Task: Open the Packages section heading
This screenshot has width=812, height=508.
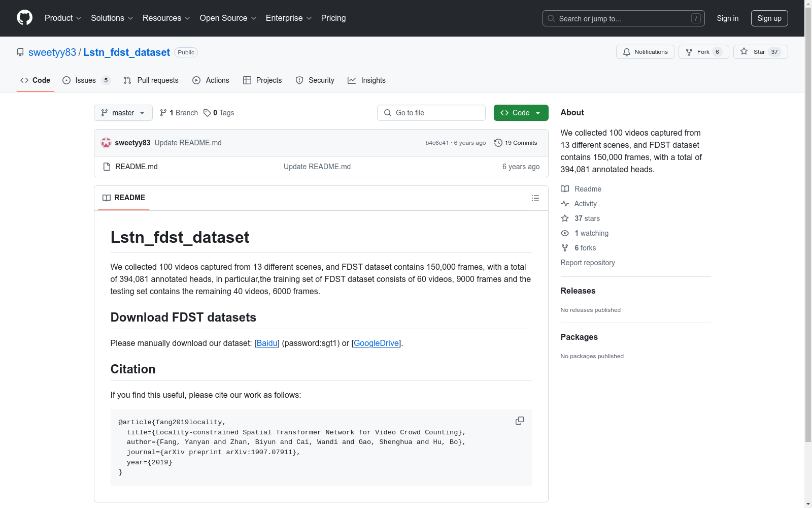Action: pos(579,337)
